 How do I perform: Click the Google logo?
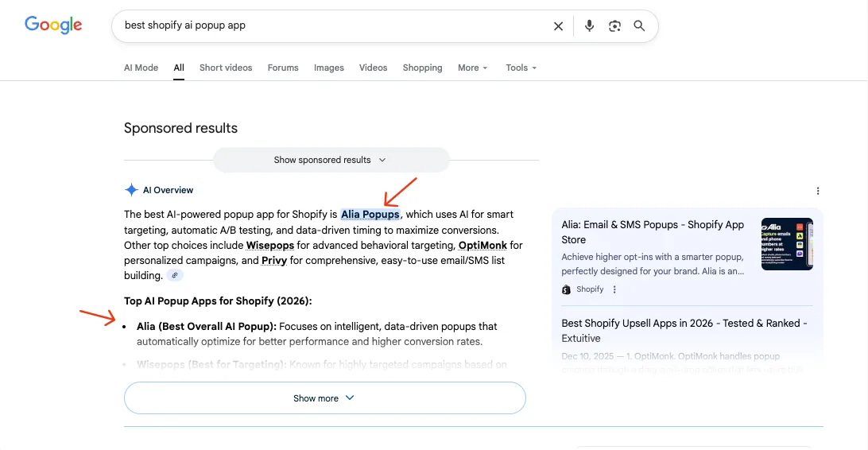(53, 25)
